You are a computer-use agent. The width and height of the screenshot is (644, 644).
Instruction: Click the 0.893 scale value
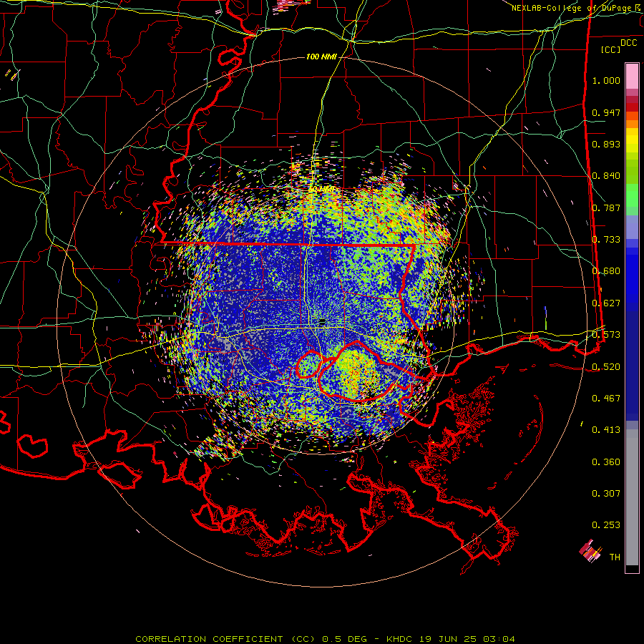coord(606,144)
